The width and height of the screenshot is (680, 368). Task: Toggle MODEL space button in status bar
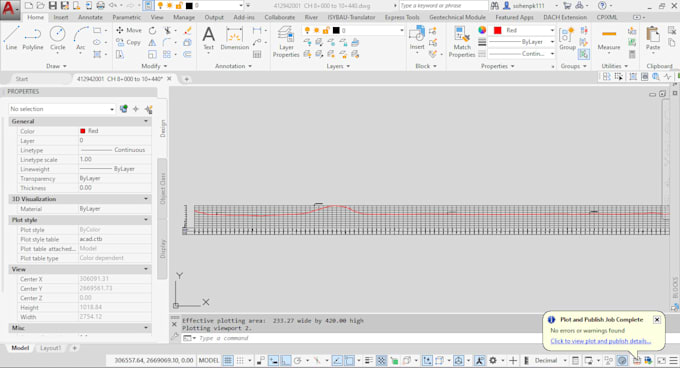[x=209, y=360]
